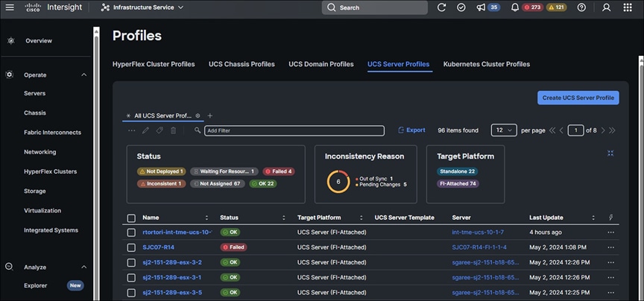The image size is (644, 301).
Task: Open server link int-tme-ucs-10-1-7
Action: tap(478, 232)
